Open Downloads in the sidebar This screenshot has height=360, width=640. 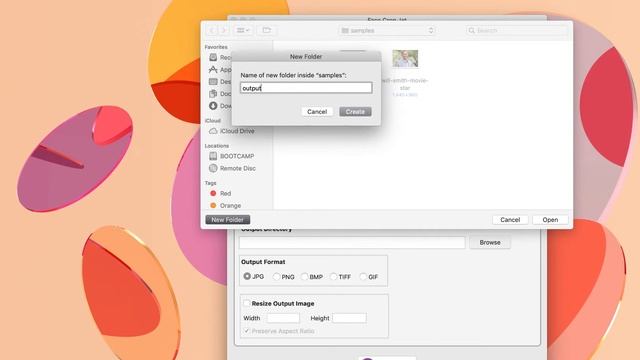pyautogui.click(x=220, y=106)
